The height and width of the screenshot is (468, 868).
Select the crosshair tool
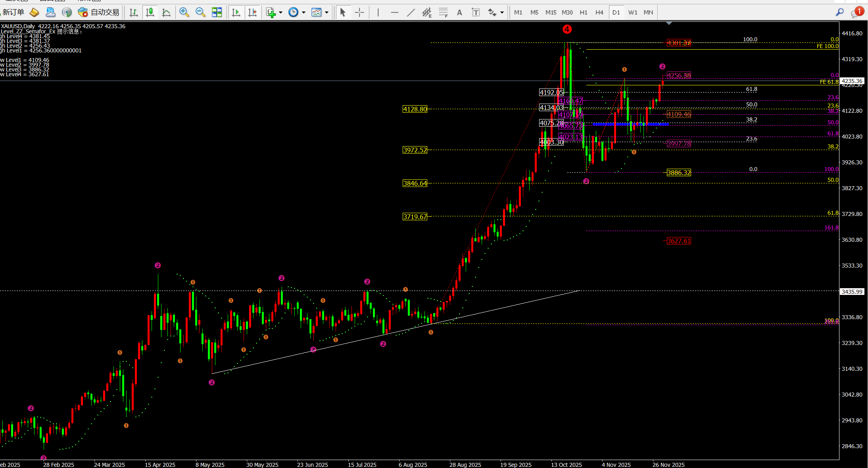pos(359,12)
